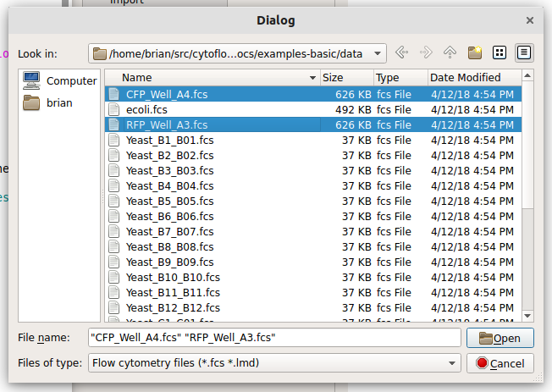Click the file icon beside Yeast_B7_B07.fcs
Screen dimensions: 552x392
click(113, 231)
